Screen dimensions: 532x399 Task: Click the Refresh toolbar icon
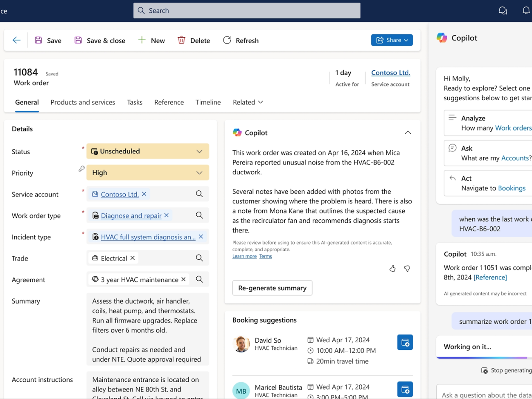pos(227,40)
